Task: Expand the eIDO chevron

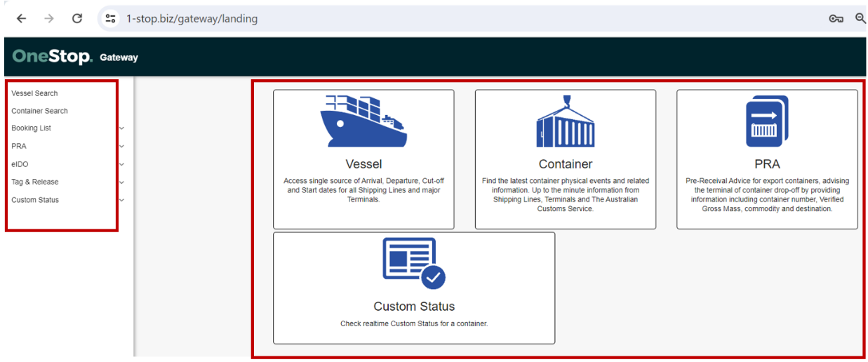Action: coord(121,165)
